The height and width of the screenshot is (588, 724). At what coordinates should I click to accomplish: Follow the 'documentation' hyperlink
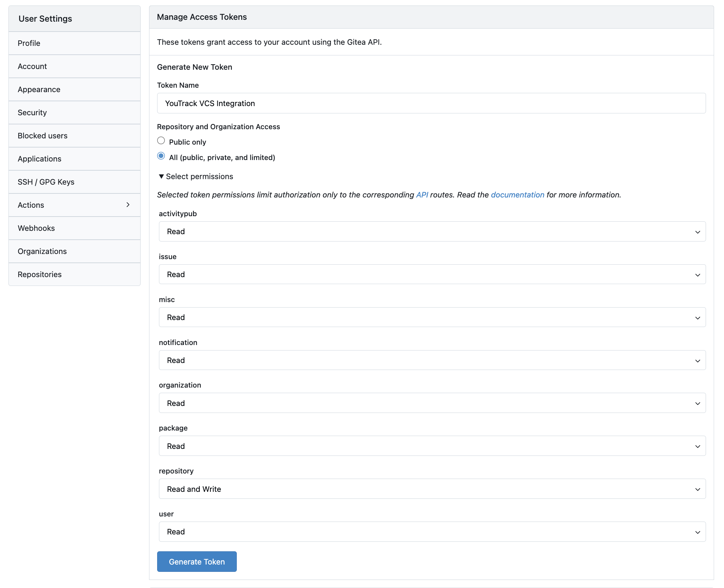(x=518, y=195)
